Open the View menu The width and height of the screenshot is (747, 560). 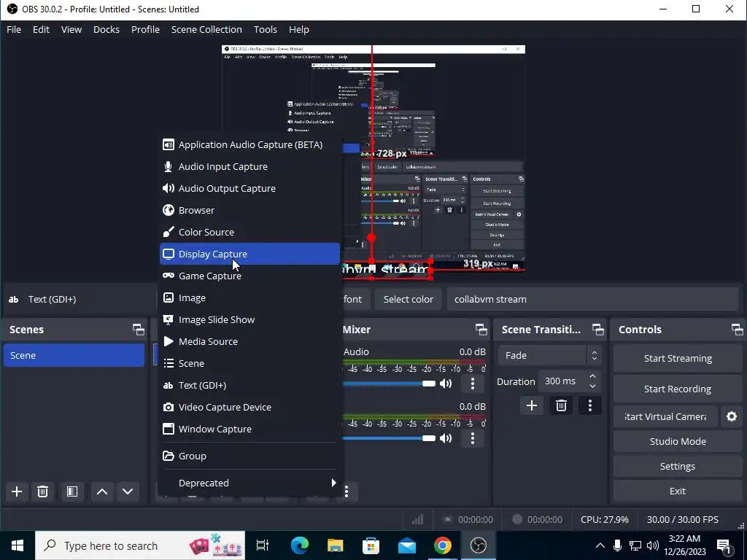[x=71, y=29]
